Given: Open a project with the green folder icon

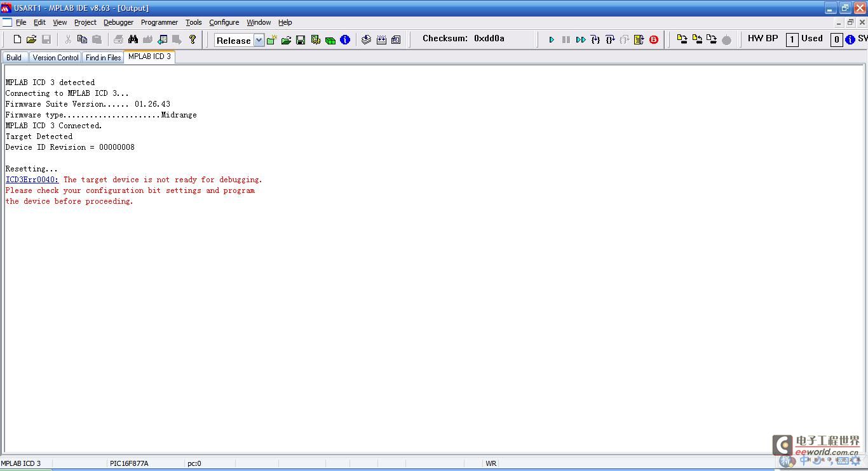Looking at the screenshot, I should click(286, 40).
